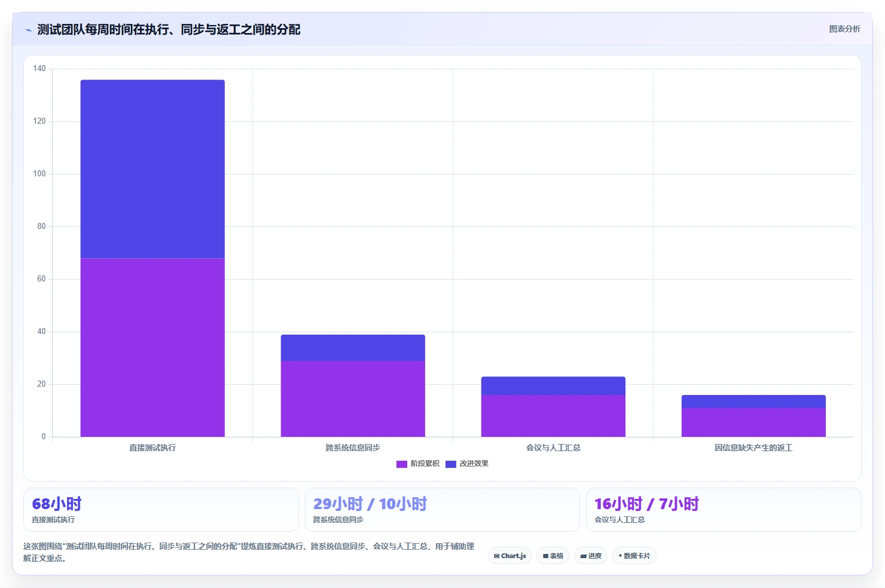Click the x-axis label 会议与人工汇总
The height and width of the screenshot is (588, 885).
tap(553, 448)
